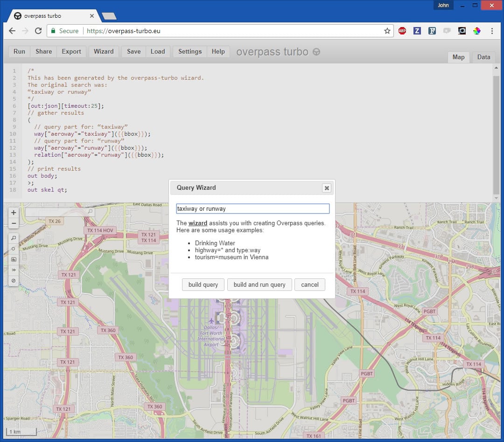Open Chrome three-dot menu
The height and width of the screenshot is (442, 504).
click(492, 31)
